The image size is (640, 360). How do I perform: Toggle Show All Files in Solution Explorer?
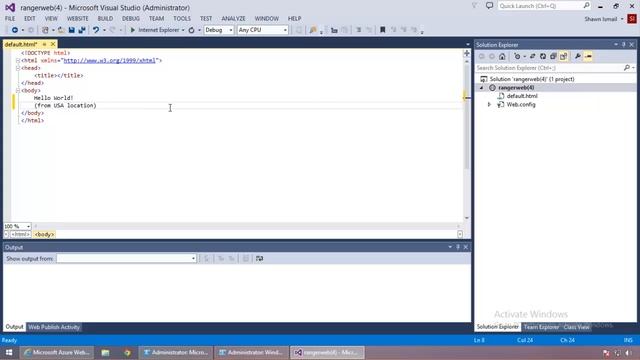click(563, 56)
